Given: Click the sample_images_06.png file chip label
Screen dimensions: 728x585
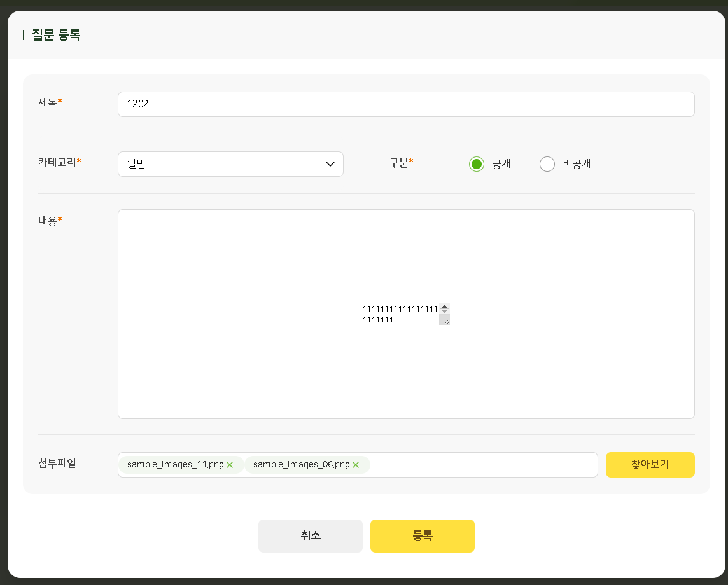Looking at the screenshot, I should click(x=301, y=465).
